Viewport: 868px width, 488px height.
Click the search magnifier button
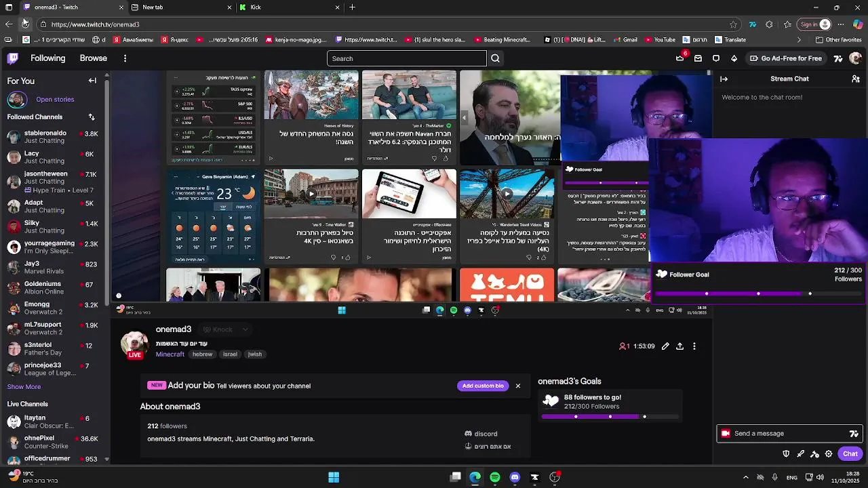[496, 58]
